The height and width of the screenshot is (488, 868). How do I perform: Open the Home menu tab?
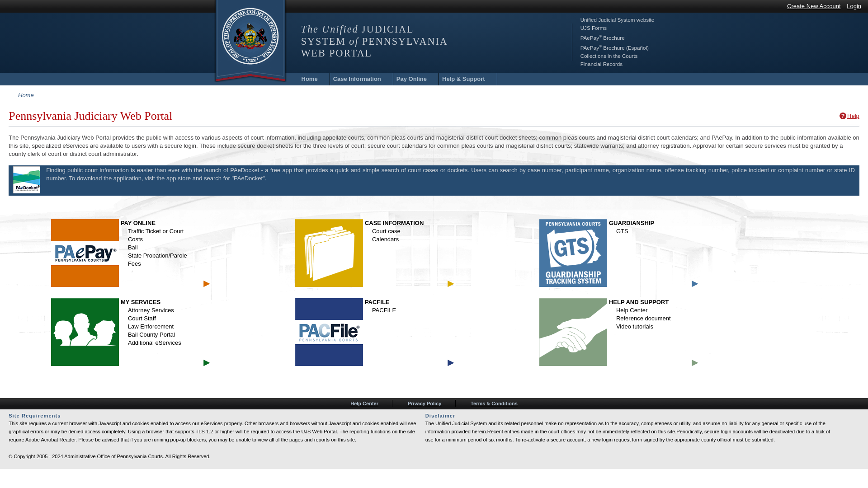pyautogui.click(x=309, y=79)
